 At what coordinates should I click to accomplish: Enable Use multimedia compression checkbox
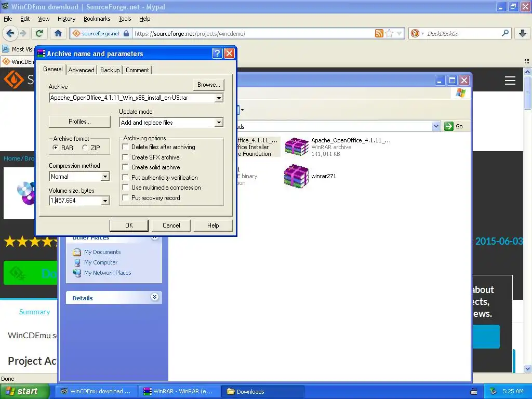coord(126,187)
